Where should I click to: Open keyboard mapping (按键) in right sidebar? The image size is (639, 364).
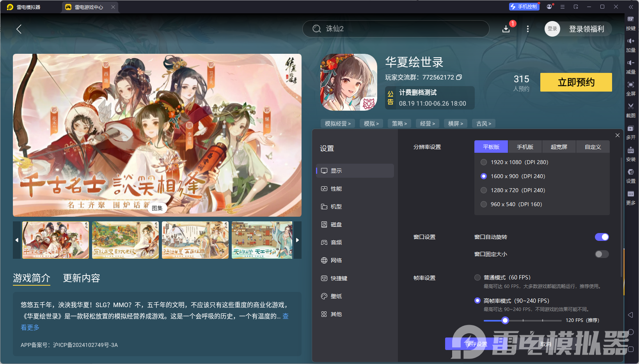click(631, 23)
